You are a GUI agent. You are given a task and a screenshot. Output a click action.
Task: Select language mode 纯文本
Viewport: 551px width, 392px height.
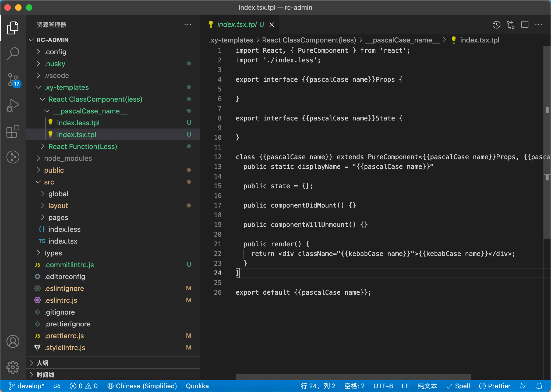click(427, 386)
